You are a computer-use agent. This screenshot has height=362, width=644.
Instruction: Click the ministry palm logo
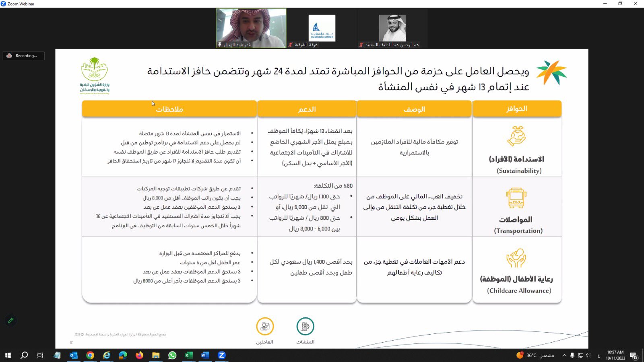point(95,76)
